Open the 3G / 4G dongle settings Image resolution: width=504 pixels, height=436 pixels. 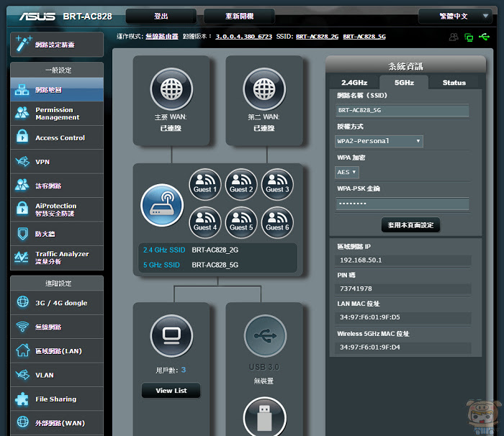pos(57,303)
